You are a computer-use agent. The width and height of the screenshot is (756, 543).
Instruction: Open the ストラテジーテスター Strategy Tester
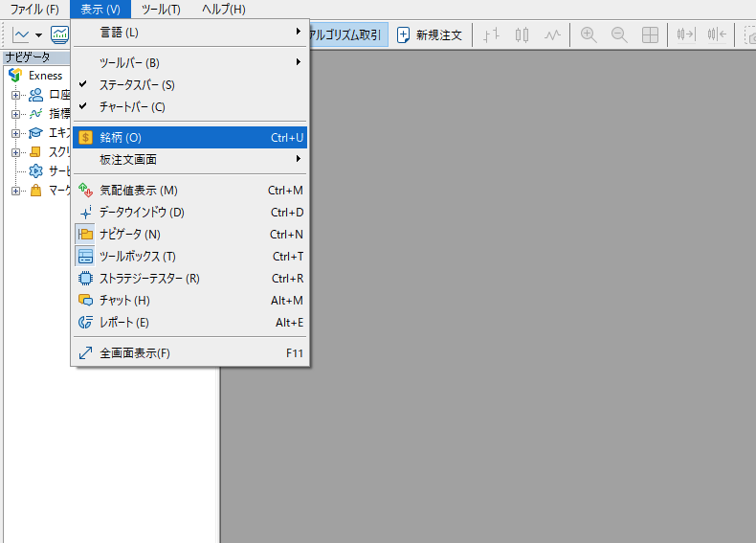coord(149,279)
